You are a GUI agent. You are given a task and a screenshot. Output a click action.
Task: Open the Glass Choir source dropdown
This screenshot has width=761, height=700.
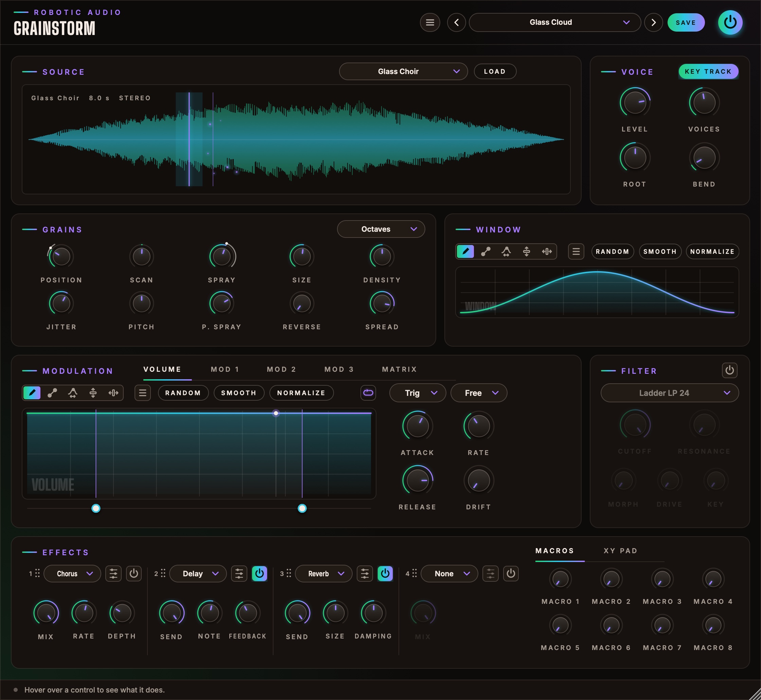403,71
